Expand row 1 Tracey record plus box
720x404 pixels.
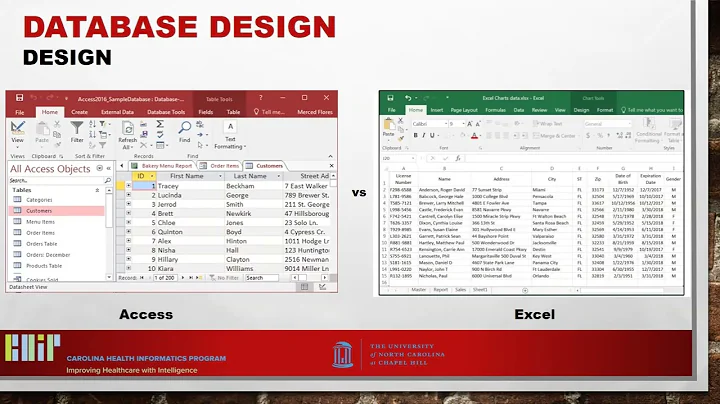[129, 185]
